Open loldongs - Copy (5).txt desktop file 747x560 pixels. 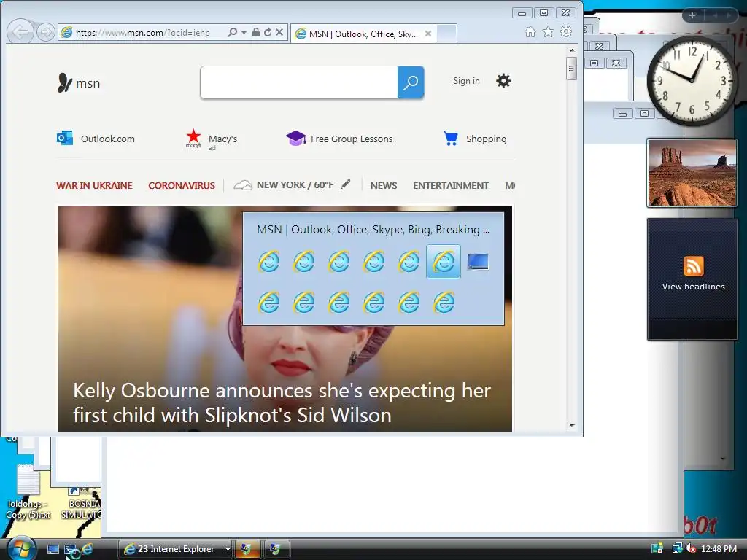[x=28, y=492]
